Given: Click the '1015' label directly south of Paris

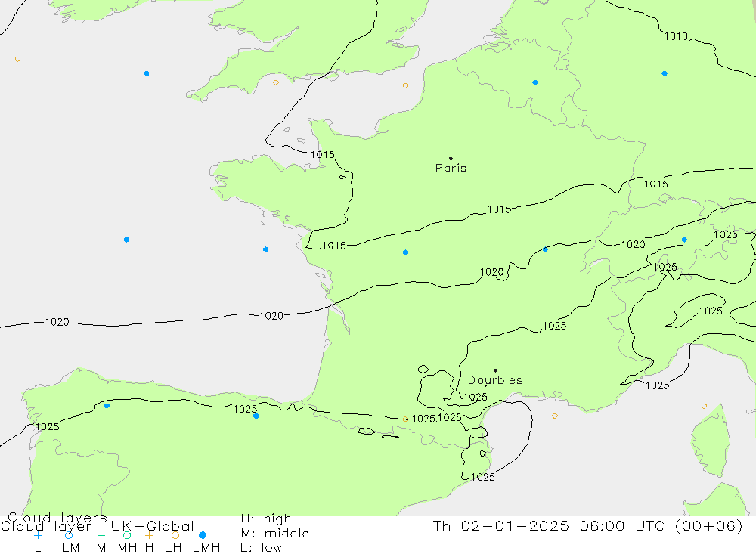Looking at the screenshot, I should coord(499,209).
